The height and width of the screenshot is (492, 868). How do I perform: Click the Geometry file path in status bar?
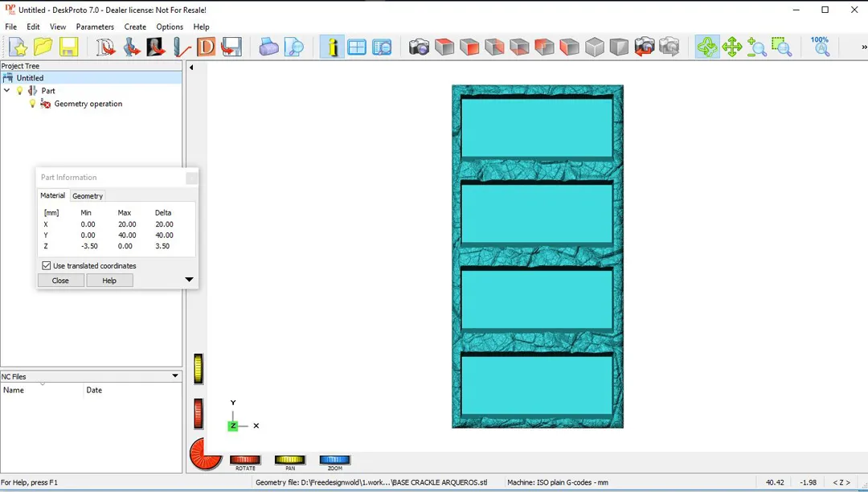(x=371, y=482)
